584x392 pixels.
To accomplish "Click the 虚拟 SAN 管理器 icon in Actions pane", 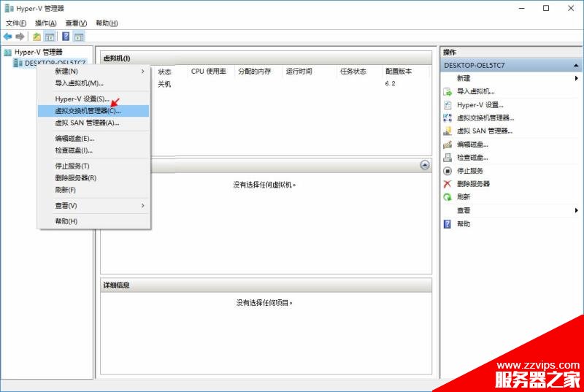I will click(x=447, y=131).
